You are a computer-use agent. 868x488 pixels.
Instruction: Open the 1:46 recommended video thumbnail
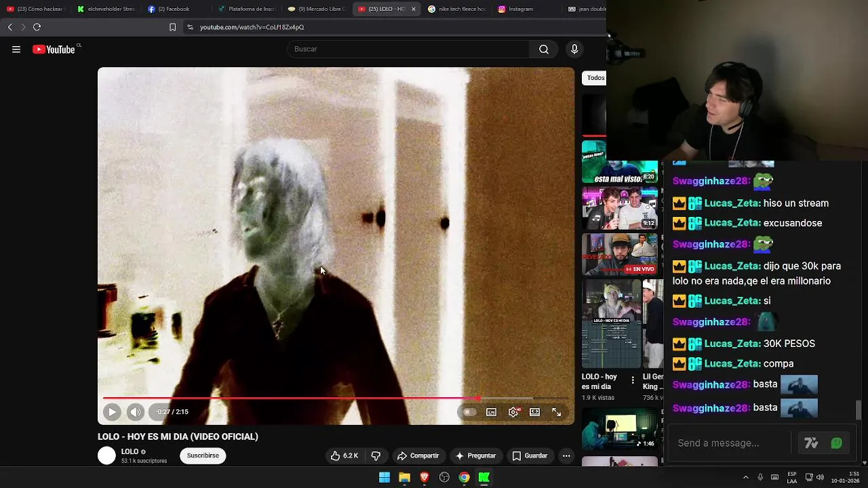(619, 428)
